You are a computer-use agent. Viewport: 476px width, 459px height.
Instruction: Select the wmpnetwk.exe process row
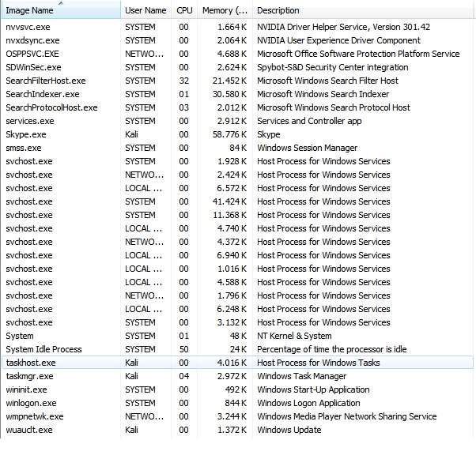click(35, 416)
